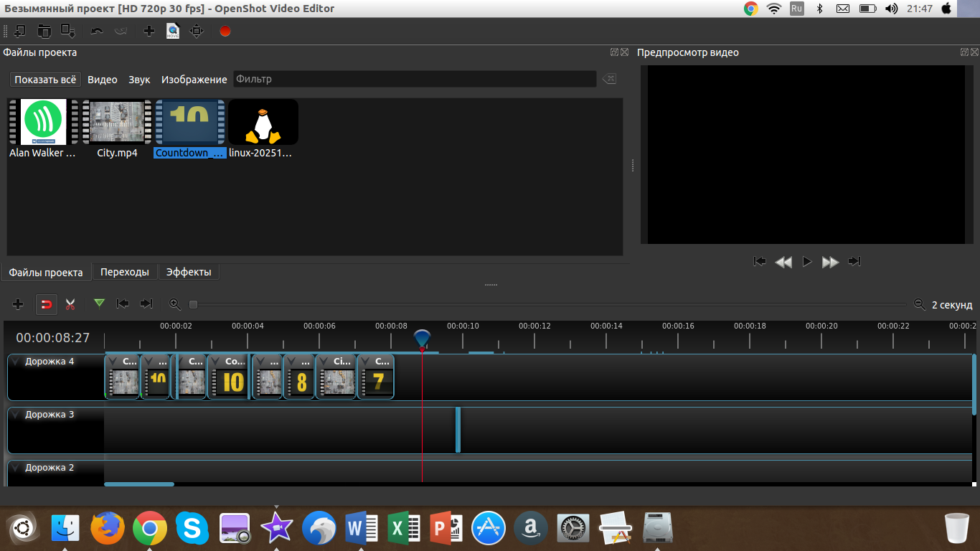Screen dimensions: 980x551
Task: Open the menu arrow of the first clip on Дорожка 4
Action: tap(113, 362)
